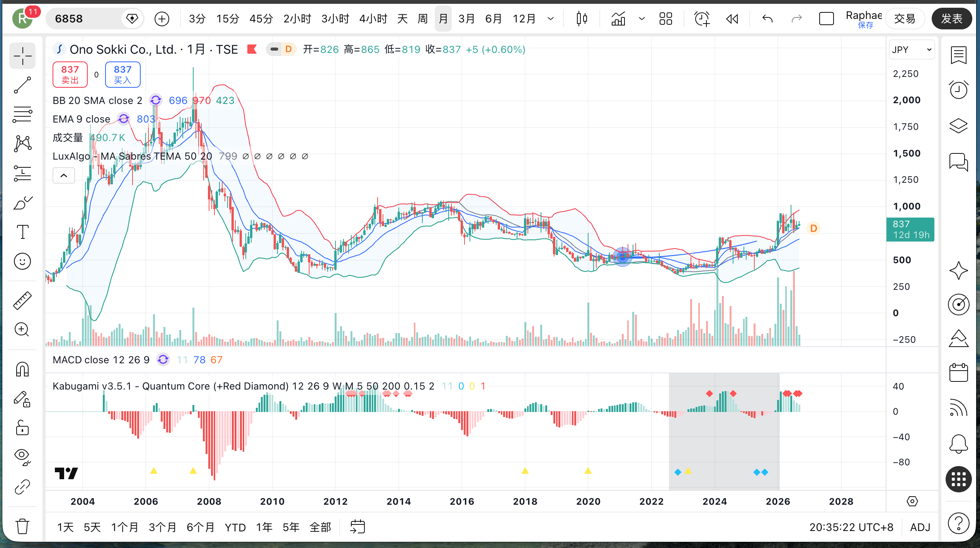
Task: Toggle hide all drawings
Action: click(x=22, y=457)
